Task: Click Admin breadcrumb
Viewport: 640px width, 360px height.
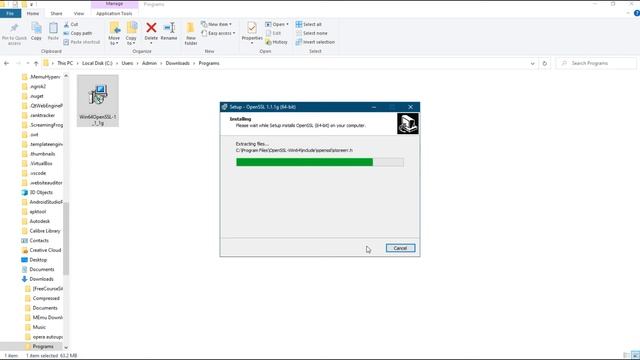Action: pos(149,63)
